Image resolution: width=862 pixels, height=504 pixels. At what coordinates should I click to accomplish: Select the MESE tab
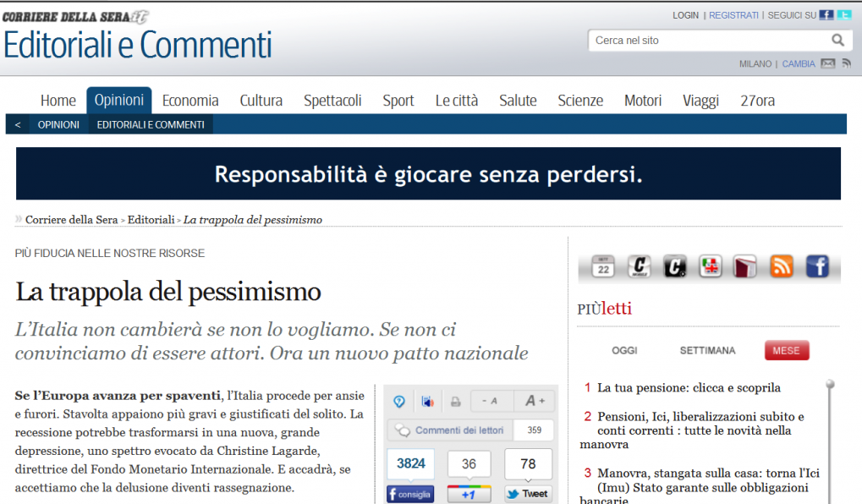(x=787, y=351)
